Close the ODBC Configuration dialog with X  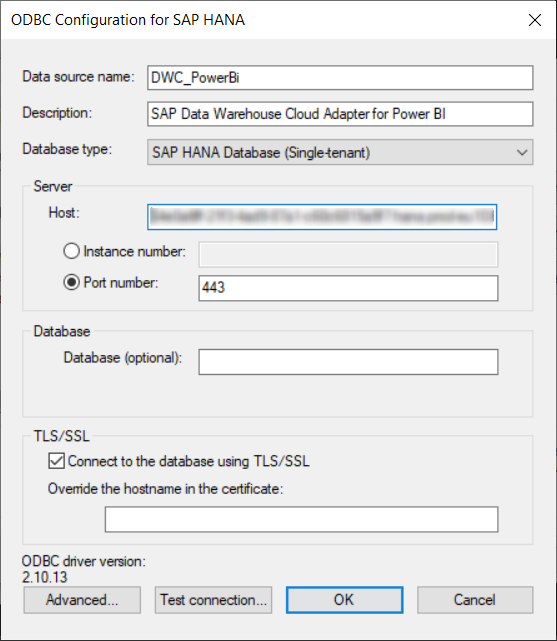click(535, 20)
